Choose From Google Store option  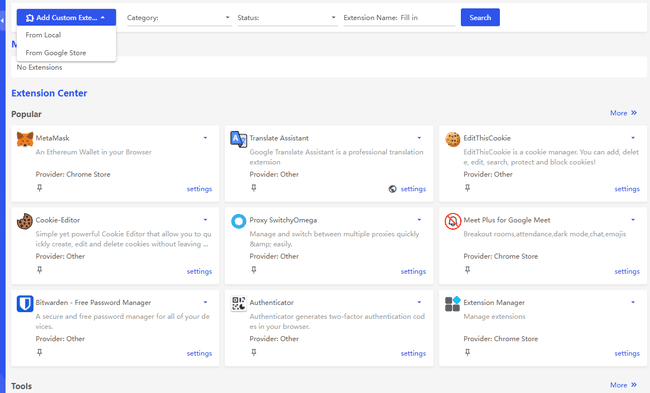click(66, 53)
